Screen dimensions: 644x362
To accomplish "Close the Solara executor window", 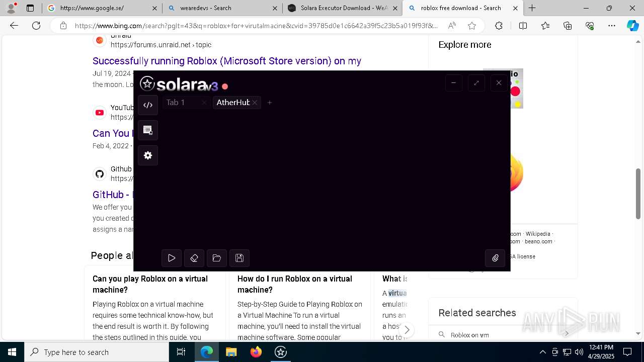I will [x=499, y=83].
